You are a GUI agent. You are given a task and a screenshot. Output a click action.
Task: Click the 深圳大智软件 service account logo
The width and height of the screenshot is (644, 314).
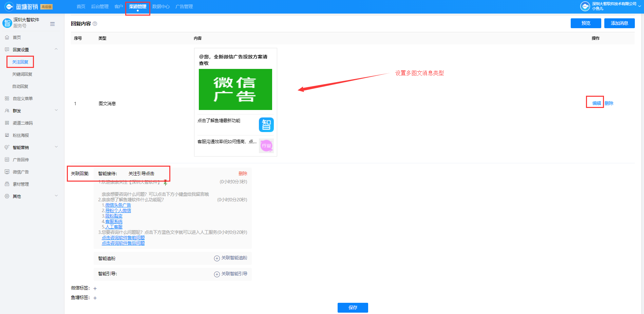pos(7,23)
